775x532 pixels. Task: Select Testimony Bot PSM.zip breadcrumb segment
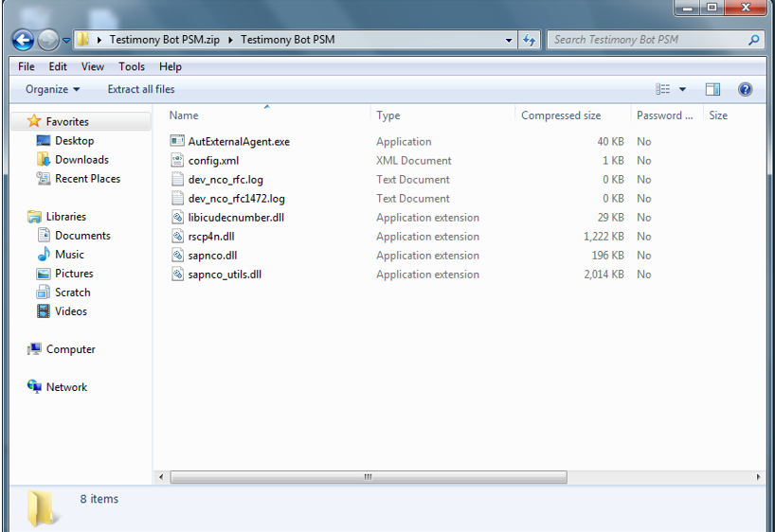(x=164, y=40)
